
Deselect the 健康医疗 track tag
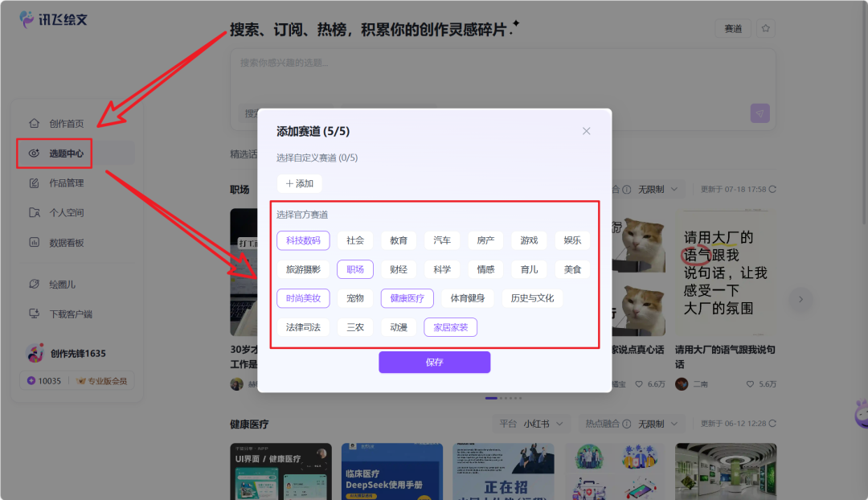coord(407,298)
